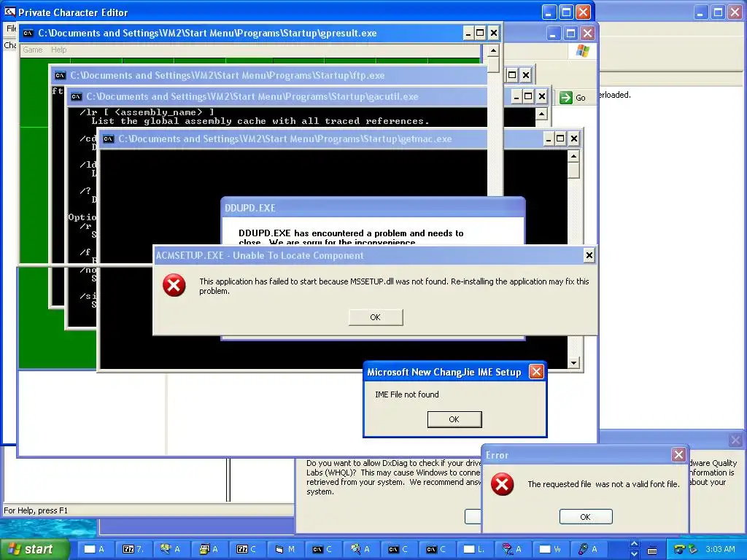The width and height of the screenshot is (747, 560).
Task: Click the Private Character Editor title bar icon
Action: click(9, 12)
